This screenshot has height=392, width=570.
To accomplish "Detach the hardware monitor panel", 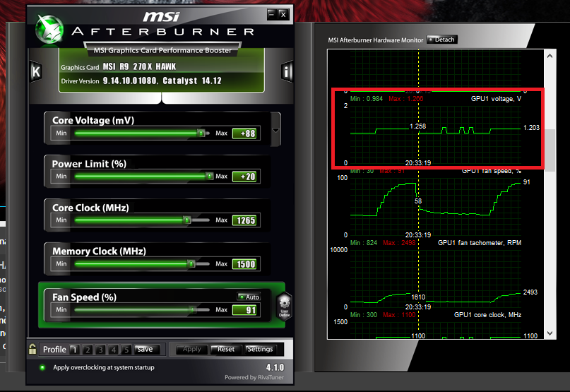I will [x=442, y=40].
